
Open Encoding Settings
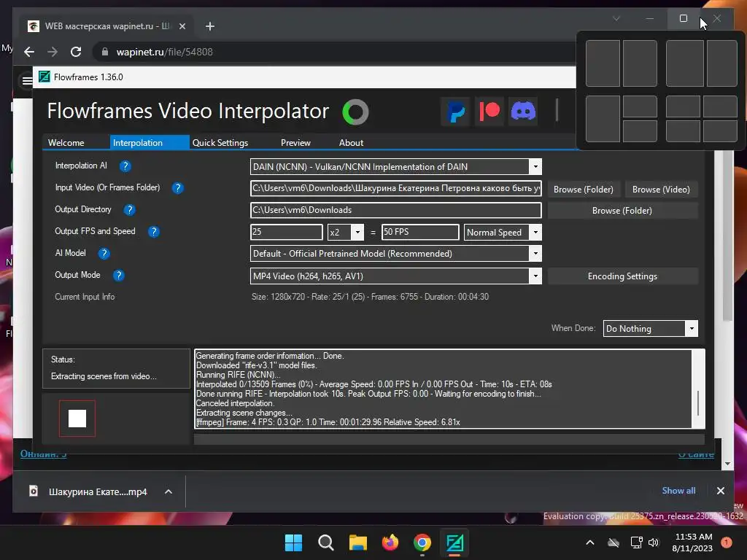(x=622, y=276)
